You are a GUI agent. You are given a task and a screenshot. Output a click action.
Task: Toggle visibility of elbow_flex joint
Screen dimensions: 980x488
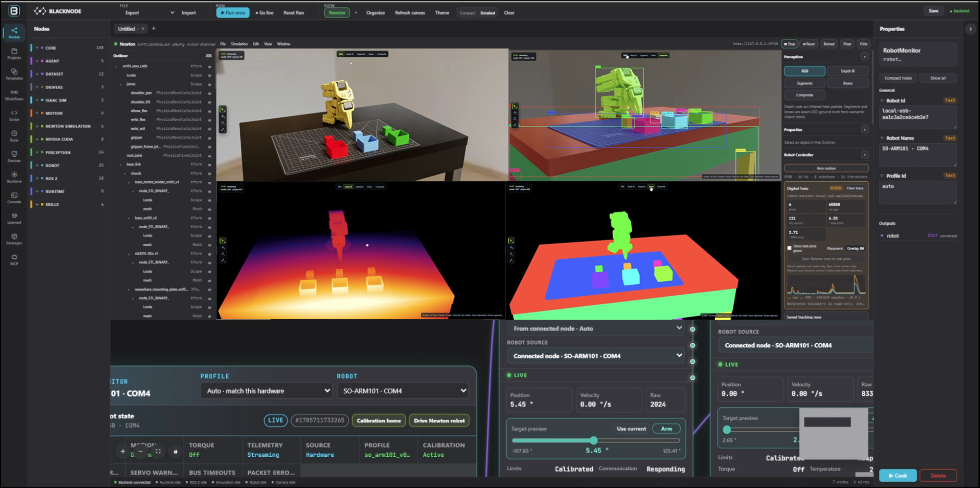(x=210, y=111)
